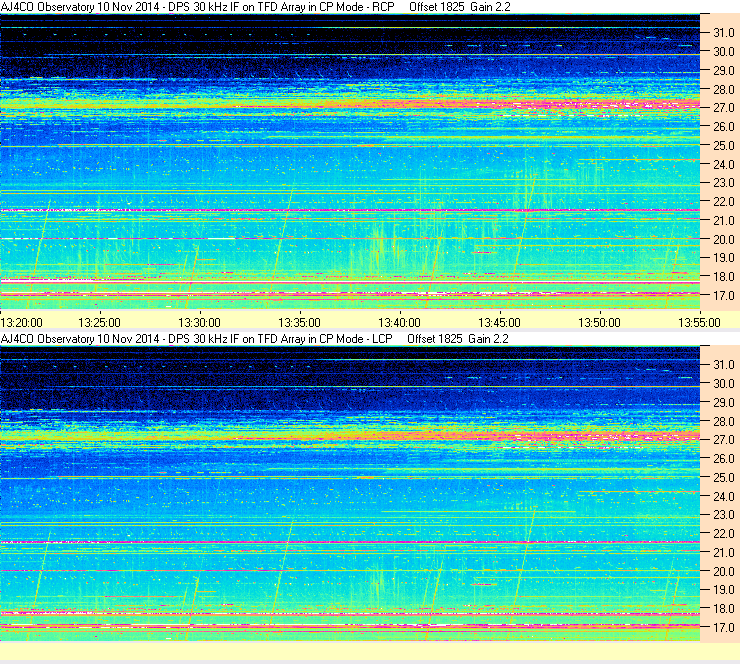Click the 13:50:00 time axis label
The height and width of the screenshot is (664, 740).
(x=599, y=323)
